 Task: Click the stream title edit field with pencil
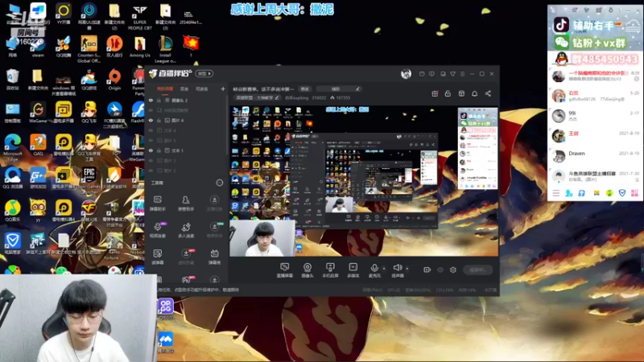(x=339, y=88)
